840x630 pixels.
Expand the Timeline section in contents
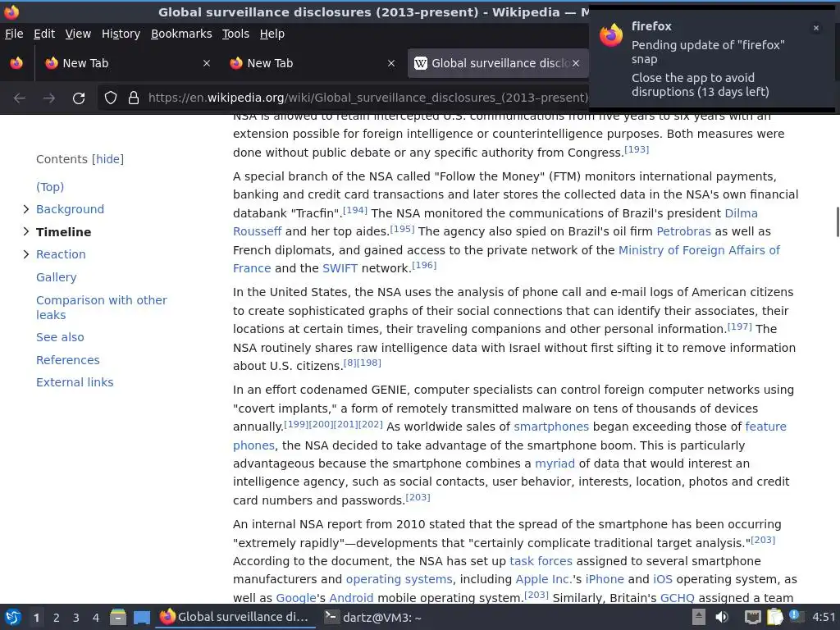25,231
